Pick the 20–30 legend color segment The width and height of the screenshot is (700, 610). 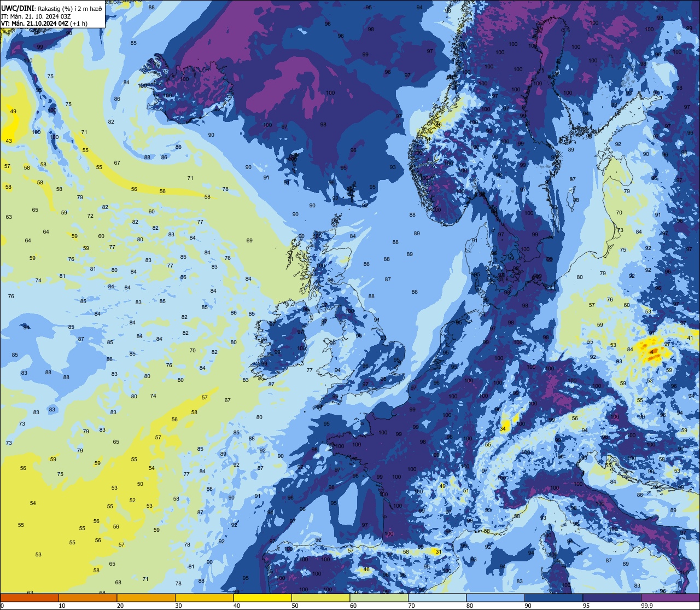point(146,598)
